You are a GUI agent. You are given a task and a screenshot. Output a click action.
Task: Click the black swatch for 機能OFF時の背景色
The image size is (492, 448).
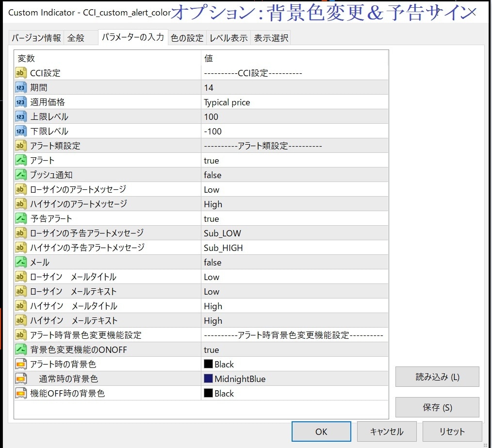pos(208,393)
